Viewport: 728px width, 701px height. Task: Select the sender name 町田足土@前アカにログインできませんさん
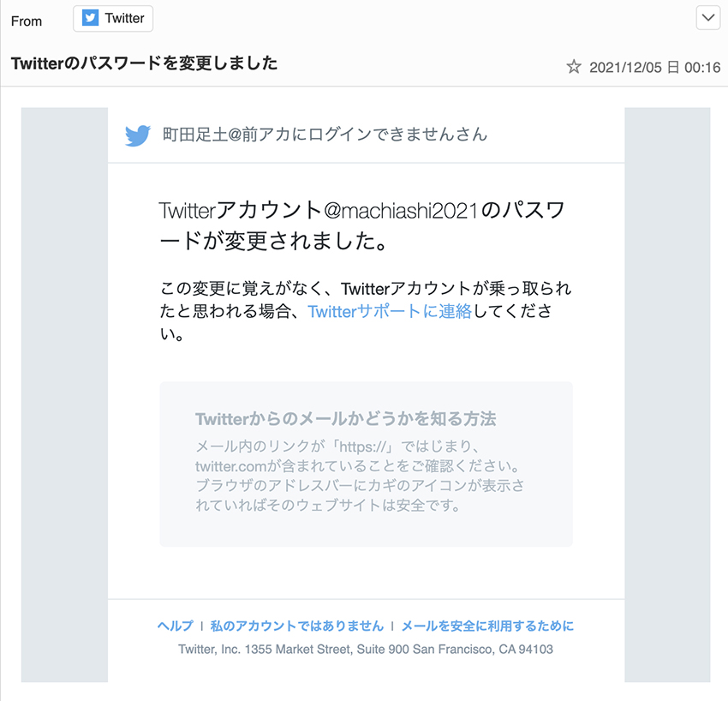pos(324,135)
